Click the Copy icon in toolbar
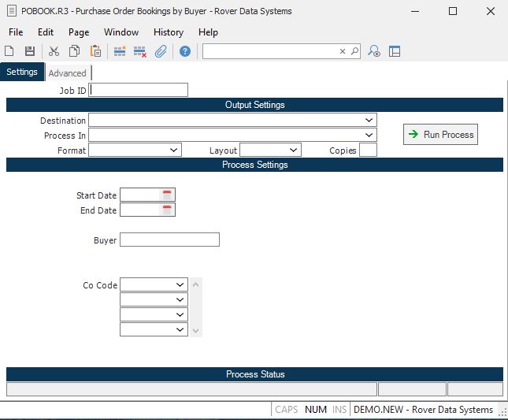This screenshot has height=420, width=508. pyautogui.click(x=74, y=51)
